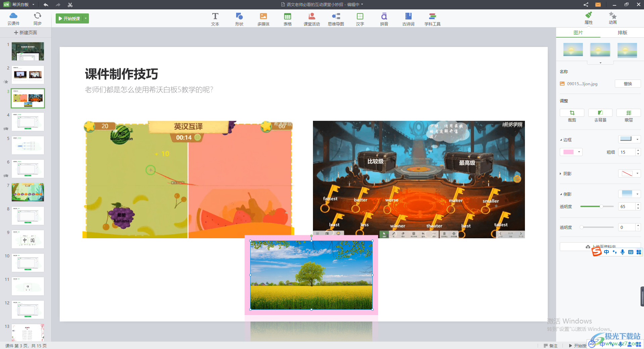Insert a 文本 text box

[x=215, y=19]
